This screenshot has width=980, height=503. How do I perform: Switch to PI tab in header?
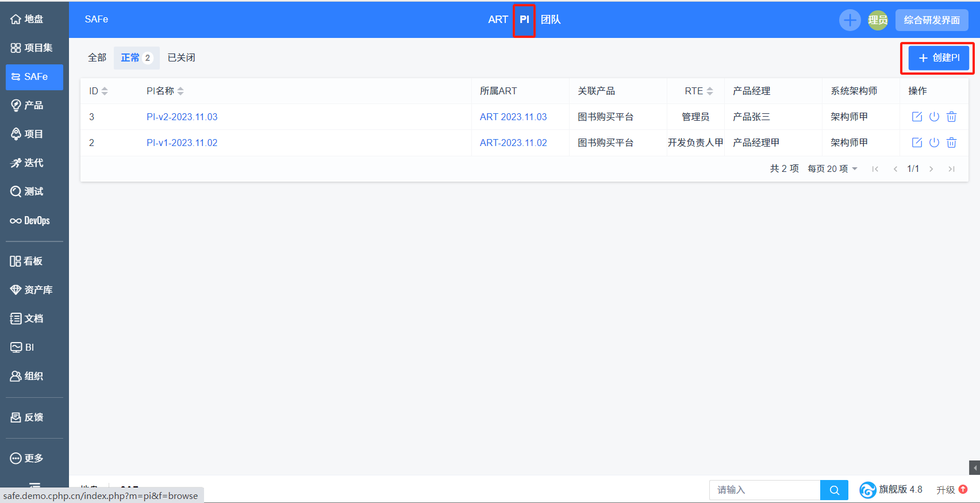coord(524,20)
